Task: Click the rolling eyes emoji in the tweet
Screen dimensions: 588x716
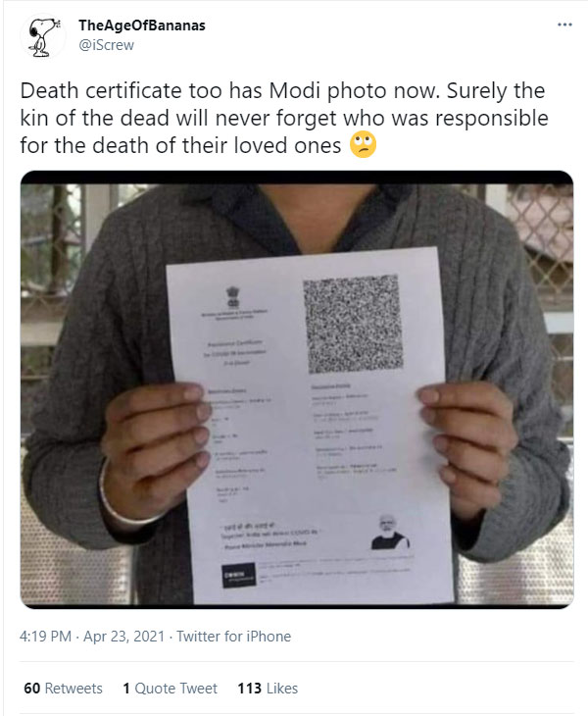Action: [364, 145]
